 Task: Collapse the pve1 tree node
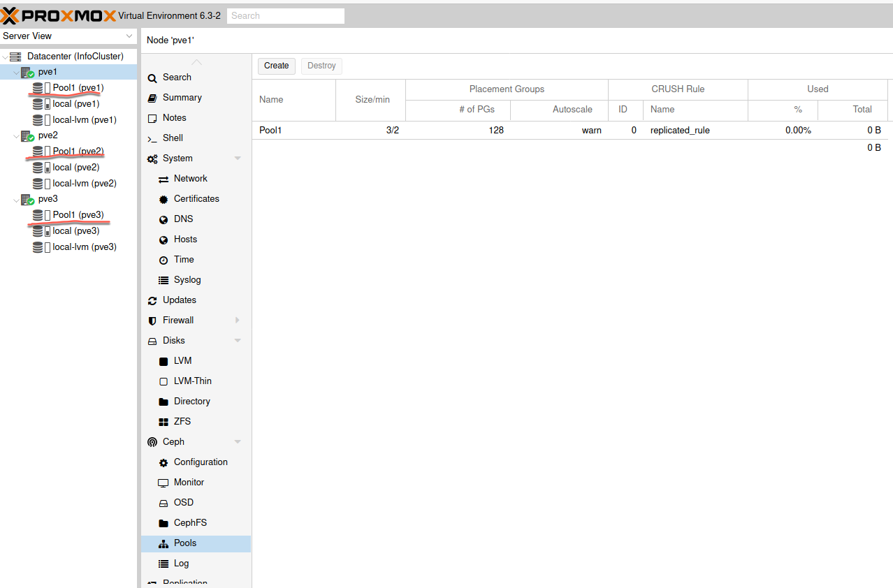point(17,72)
